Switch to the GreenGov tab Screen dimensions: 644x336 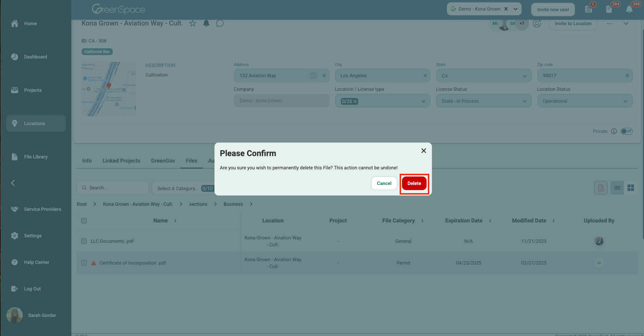[163, 161]
